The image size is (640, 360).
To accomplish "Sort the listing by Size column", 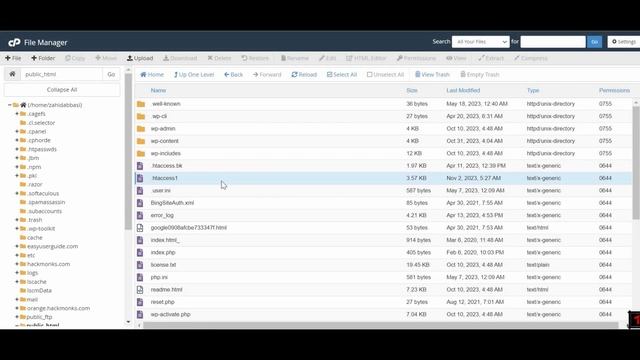I will (412, 91).
